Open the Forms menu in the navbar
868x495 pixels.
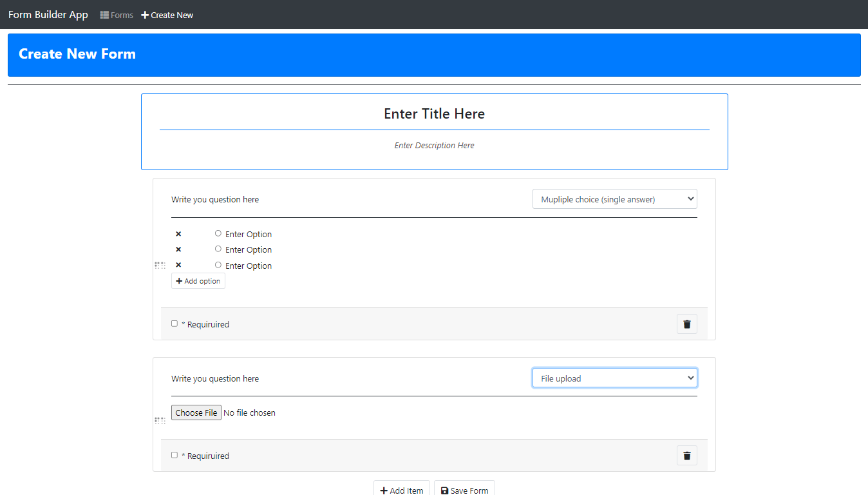click(x=116, y=15)
